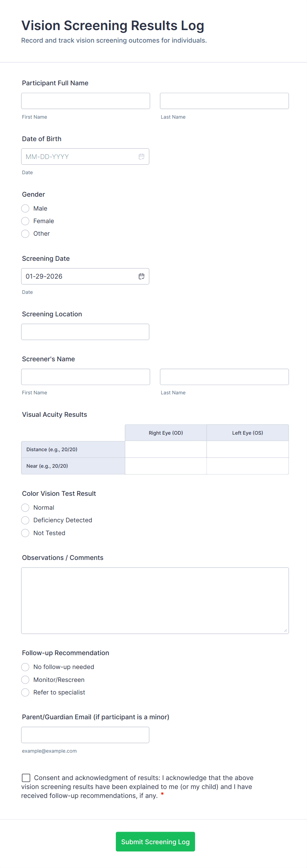Click the Right Eye Distance acuity cell

point(165,449)
